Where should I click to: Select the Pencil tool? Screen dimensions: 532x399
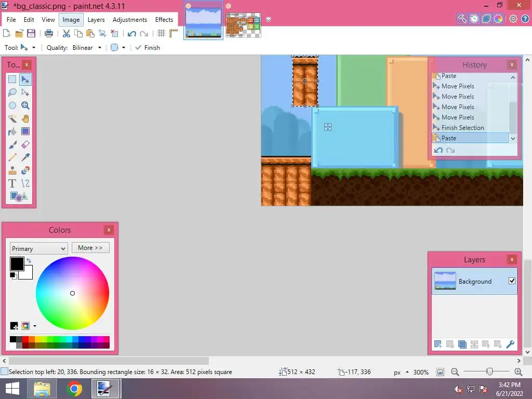(x=12, y=157)
